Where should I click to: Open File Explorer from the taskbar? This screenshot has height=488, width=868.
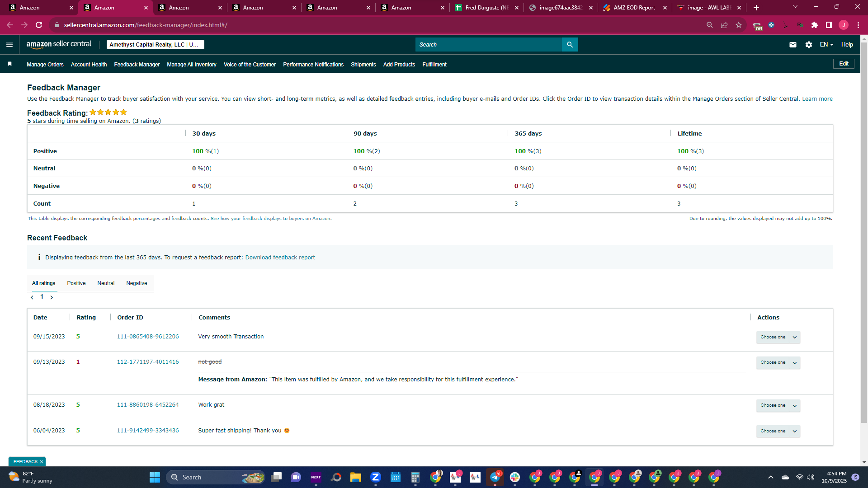coord(356,477)
